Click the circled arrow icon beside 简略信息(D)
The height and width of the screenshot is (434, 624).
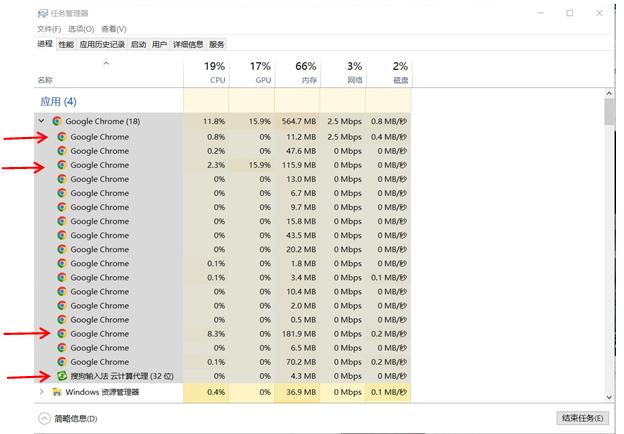pos(44,418)
